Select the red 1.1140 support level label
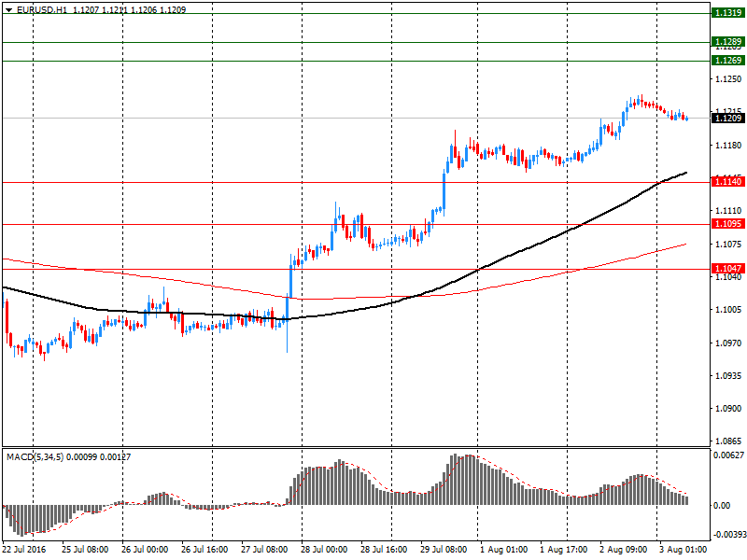Viewport: 747px width, 560px height. [x=728, y=181]
